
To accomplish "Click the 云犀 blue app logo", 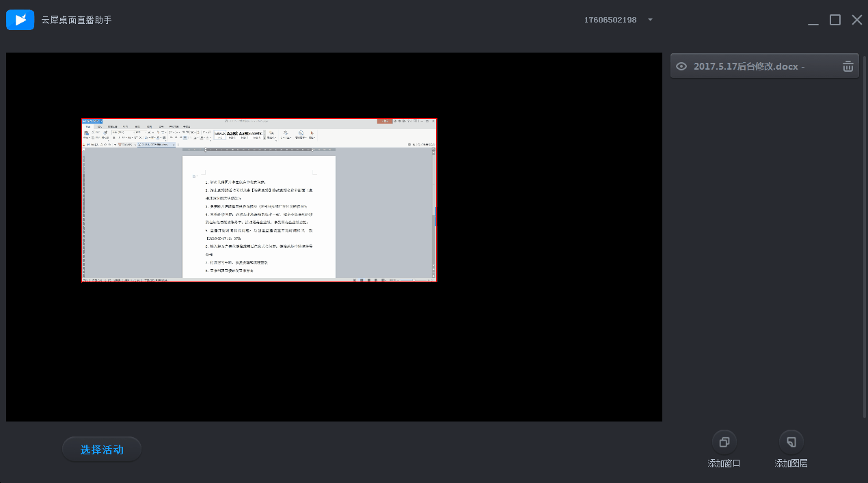I will click(21, 20).
